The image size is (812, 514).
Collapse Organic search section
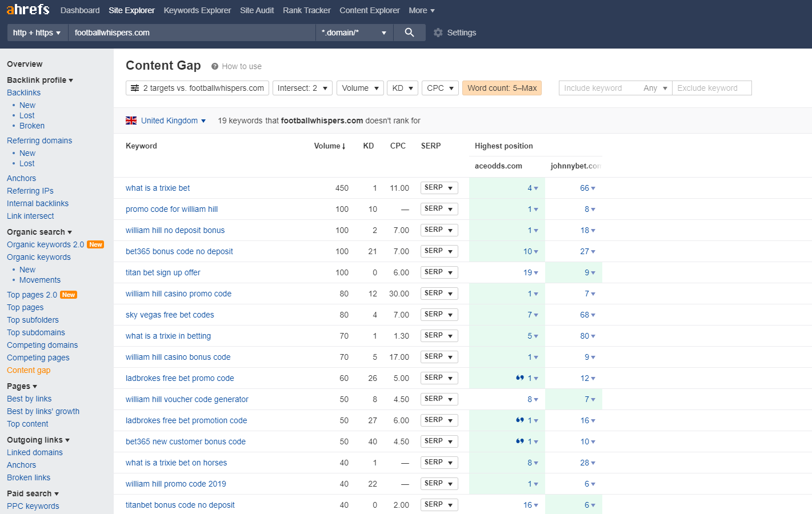39,232
